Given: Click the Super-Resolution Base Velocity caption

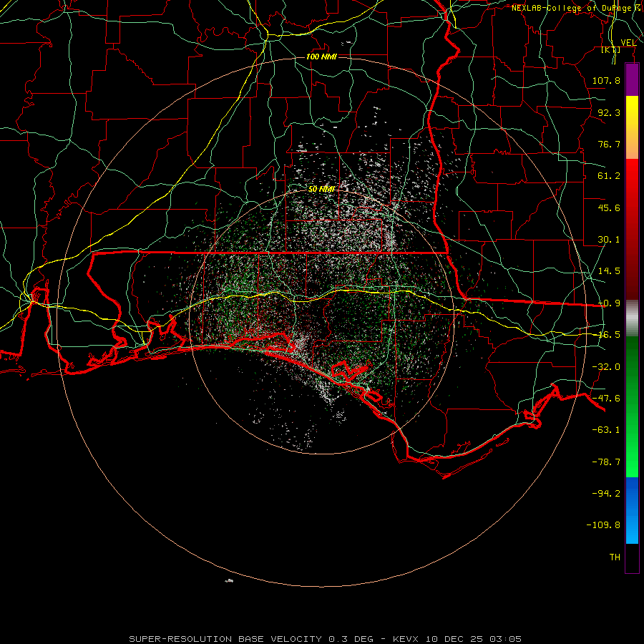Looking at the screenshot, I should tap(326, 639).
